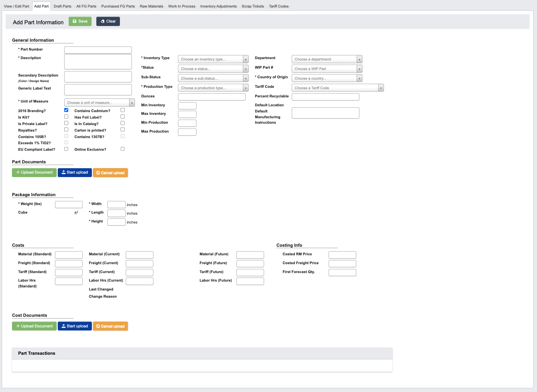Image resolution: width=537 pixels, height=392 pixels.
Task: Click the Width inches field
Action: coord(116,204)
